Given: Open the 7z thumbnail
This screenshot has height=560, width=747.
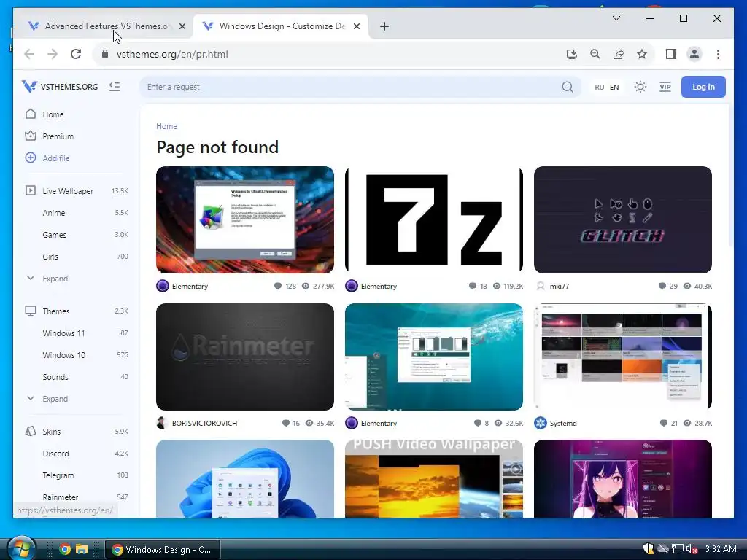Looking at the screenshot, I should pos(433,219).
